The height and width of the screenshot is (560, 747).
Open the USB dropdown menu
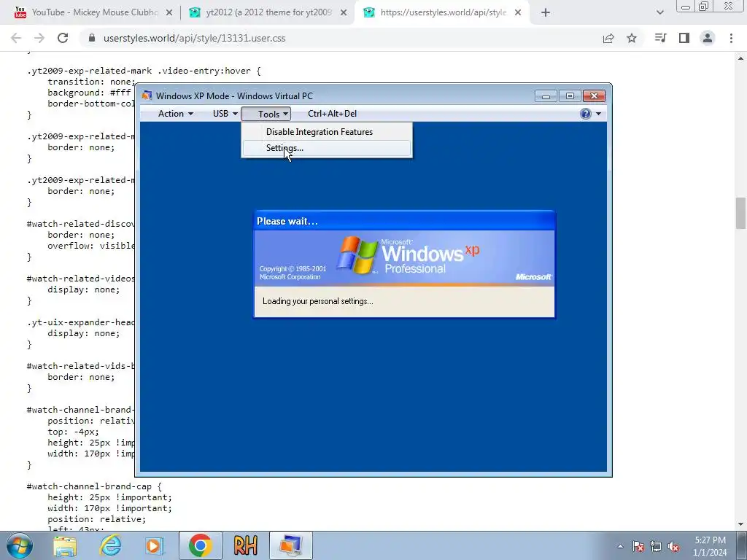[x=225, y=114]
